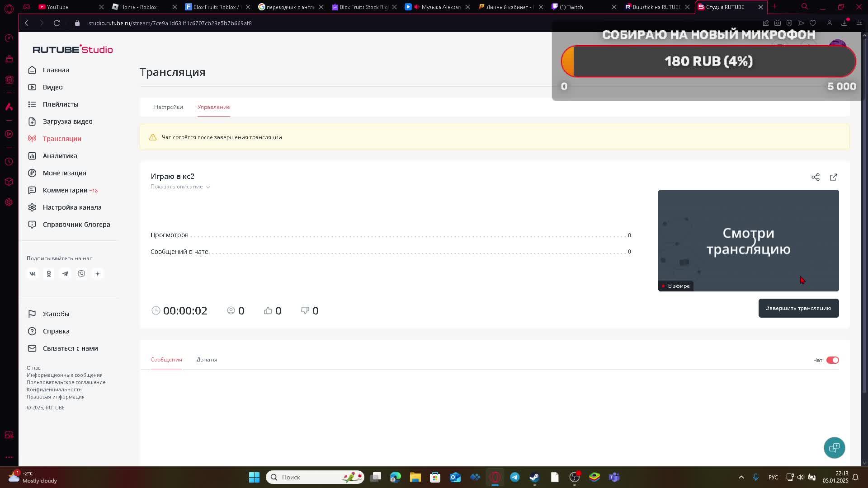Open the VK social link icon
Viewport: 868px width, 488px height.
click(x=33, y=274)
